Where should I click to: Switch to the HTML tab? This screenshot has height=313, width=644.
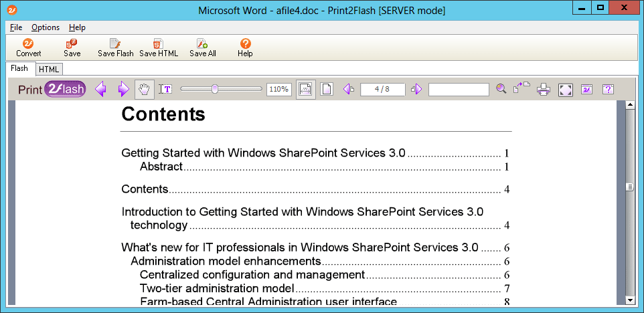pos(49,69)
